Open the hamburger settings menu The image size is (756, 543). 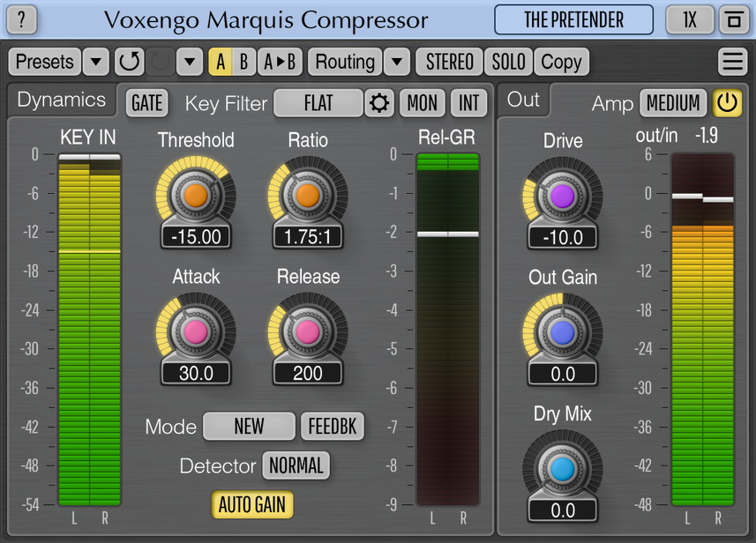(x=732, y=62)
